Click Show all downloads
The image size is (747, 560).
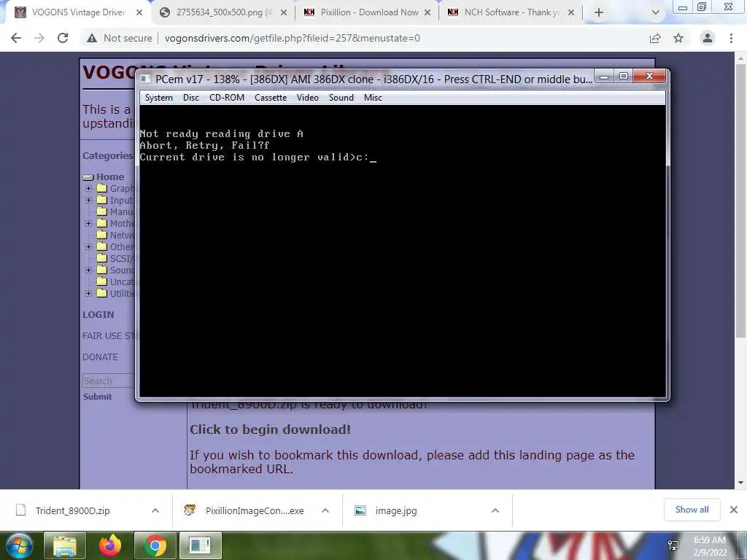tap(692, 510)
